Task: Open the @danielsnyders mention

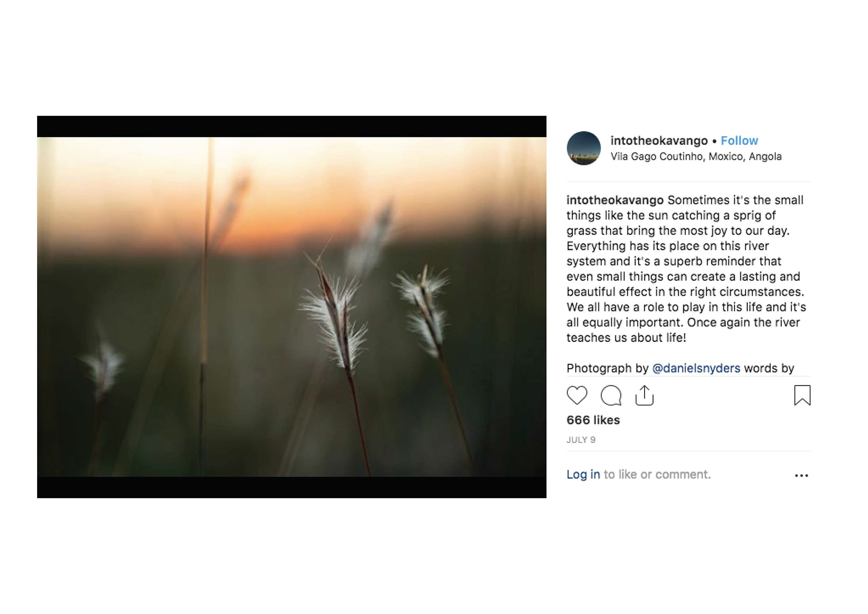Action: click(x=696, y=368)
